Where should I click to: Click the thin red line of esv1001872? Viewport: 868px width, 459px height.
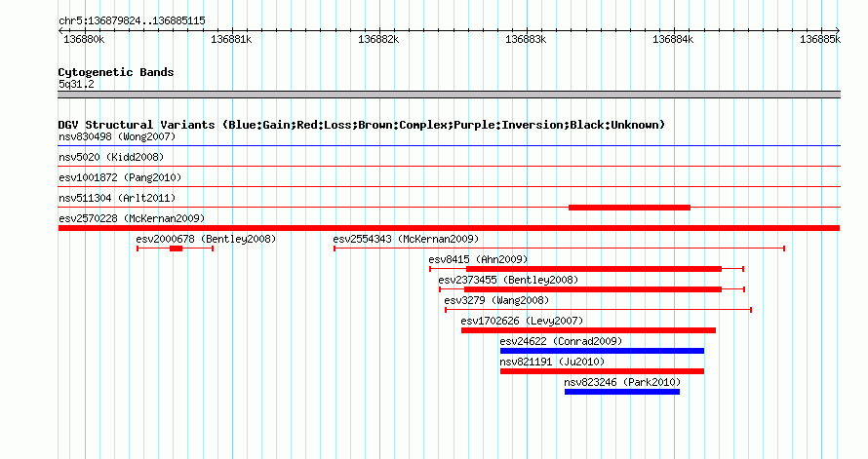pos(449,187)
